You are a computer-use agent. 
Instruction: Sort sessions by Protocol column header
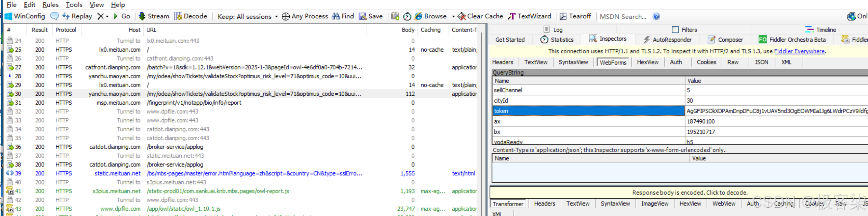66,30
